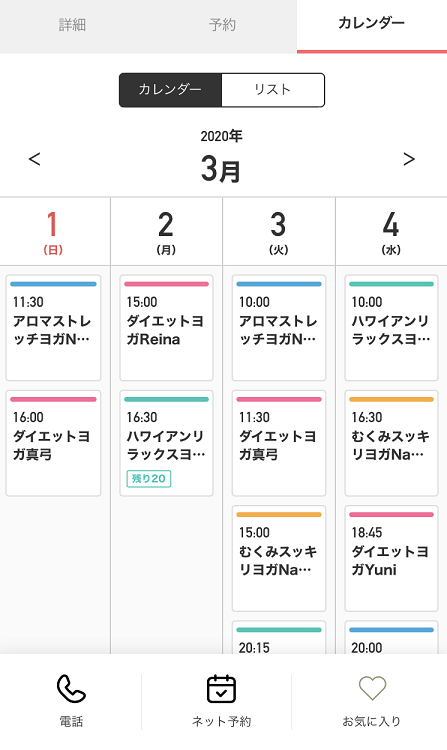Open the 18:45 ダイエットヨガYuni class

tap(391, 558)
